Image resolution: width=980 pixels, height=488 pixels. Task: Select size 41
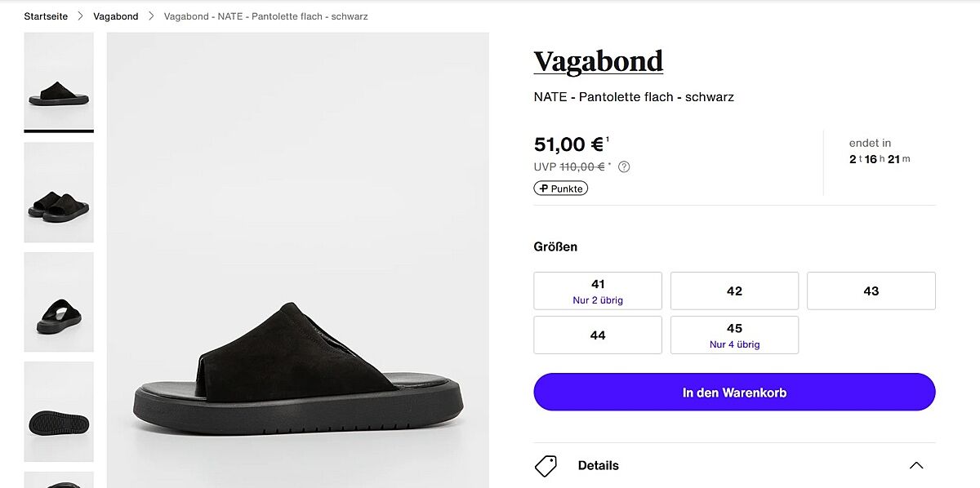598,291
